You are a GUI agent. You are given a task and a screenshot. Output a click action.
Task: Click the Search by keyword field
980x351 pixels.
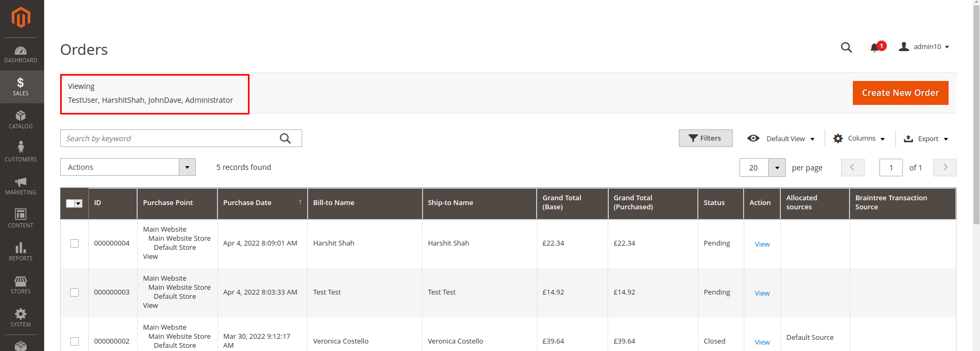[170, 138]
